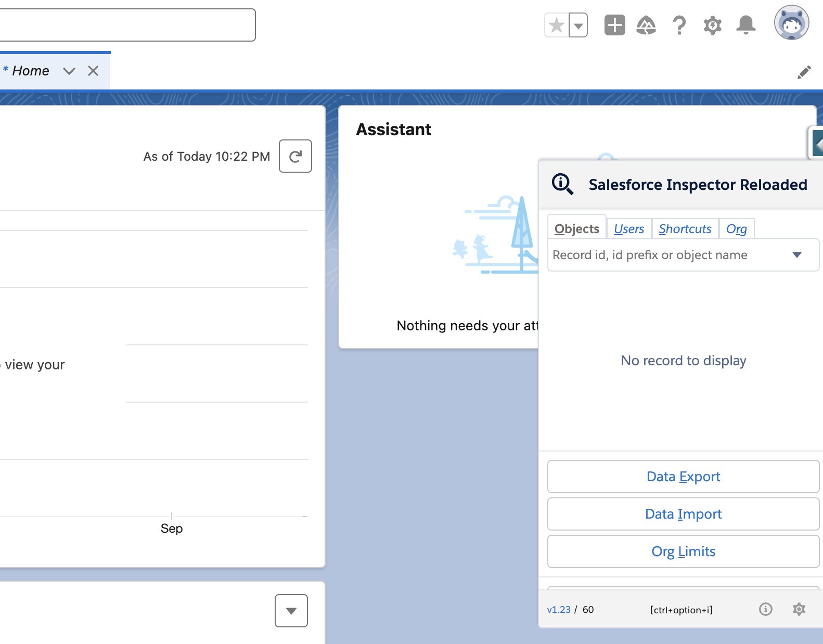The height and width of the screenshot is (644, 823).
Task: Open the favorites list dropdown arrow
Action: tap(578, 25)
